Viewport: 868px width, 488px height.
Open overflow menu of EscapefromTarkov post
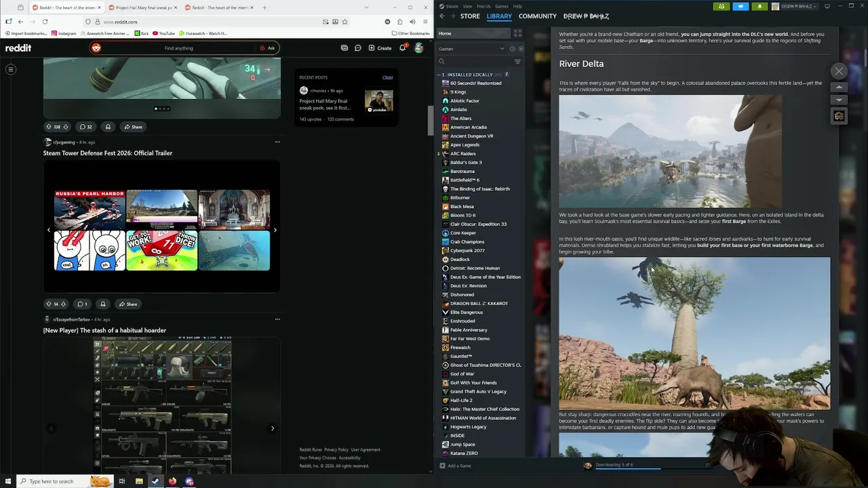coord(277,319)
